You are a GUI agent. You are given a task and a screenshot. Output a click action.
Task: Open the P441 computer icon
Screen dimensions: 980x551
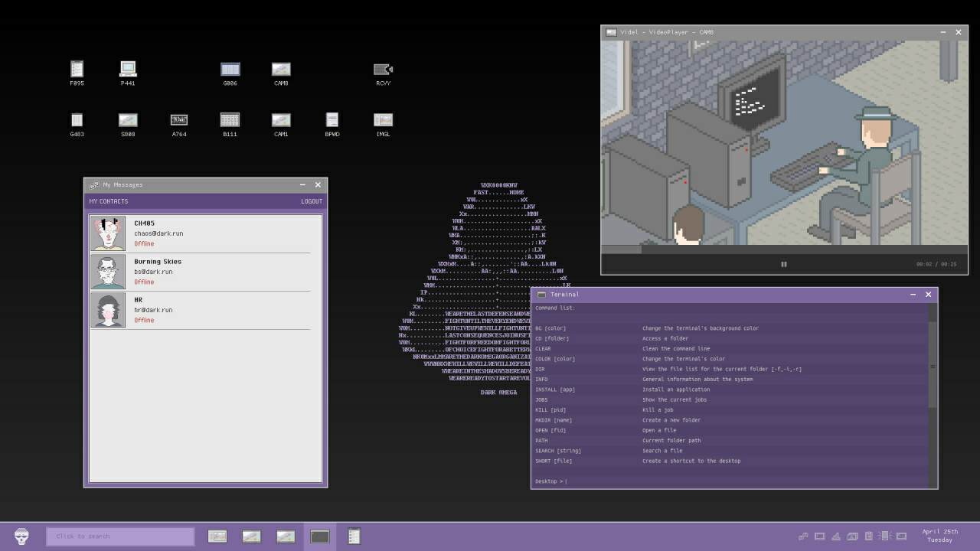click(128, 70)
